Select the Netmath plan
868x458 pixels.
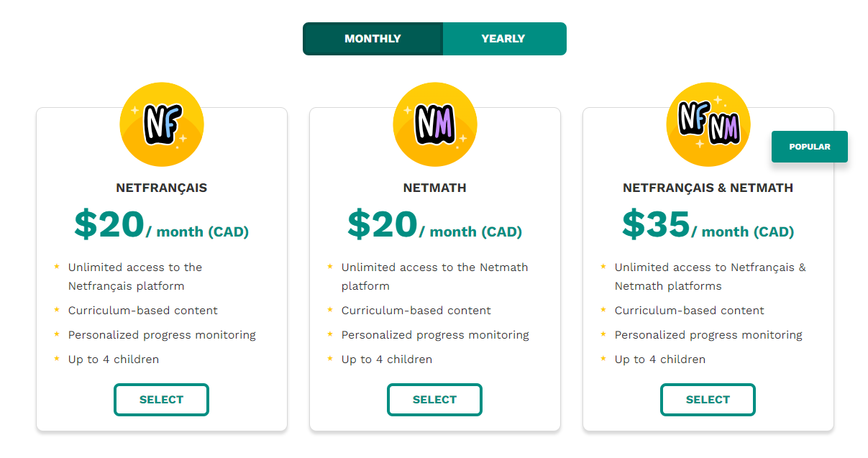pyautogui.click(x=434, y=400)
